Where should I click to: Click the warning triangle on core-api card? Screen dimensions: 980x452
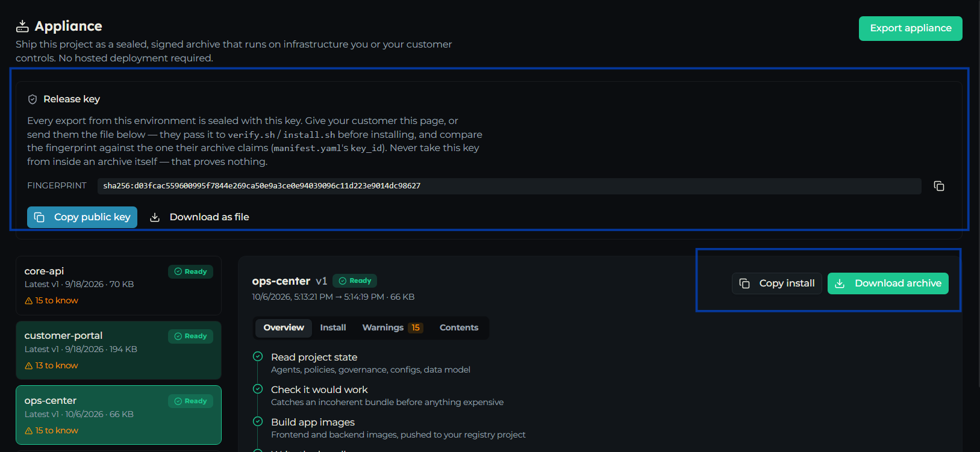click(x=28, y=301)
